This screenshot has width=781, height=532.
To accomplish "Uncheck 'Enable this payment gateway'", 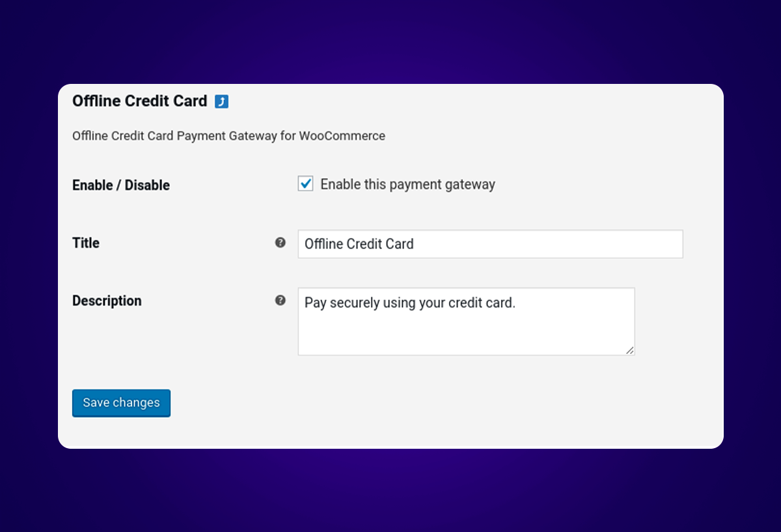I will tap(305, 183).
